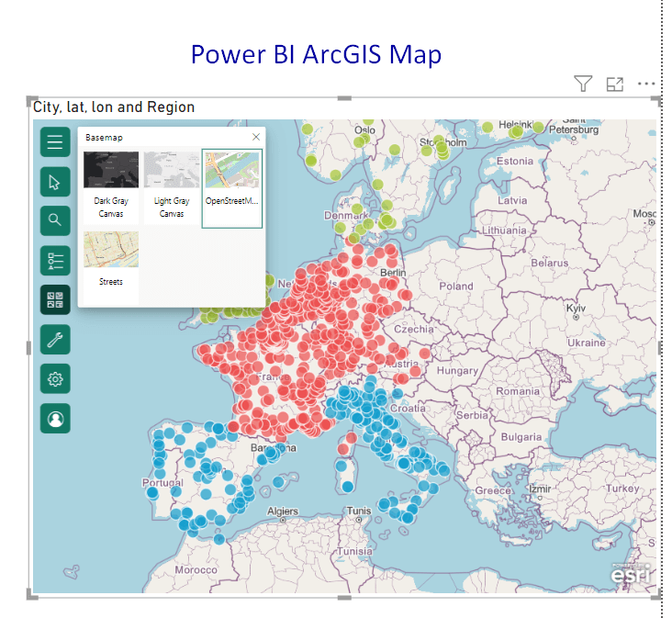Click the Hungary map label

457,371
